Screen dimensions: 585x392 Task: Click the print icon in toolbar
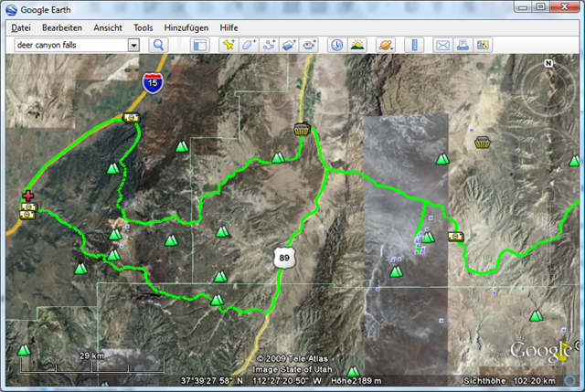point(463,45)
